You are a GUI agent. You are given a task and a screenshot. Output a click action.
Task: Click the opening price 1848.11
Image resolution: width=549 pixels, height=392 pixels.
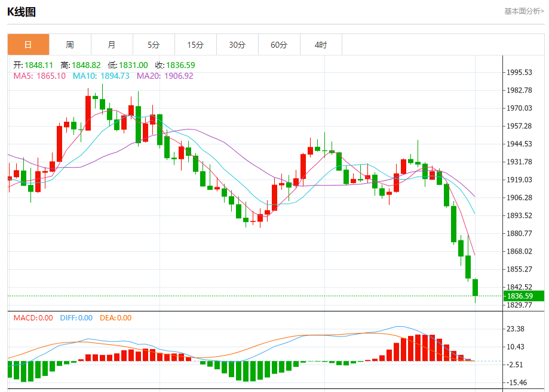pos(39,65)
